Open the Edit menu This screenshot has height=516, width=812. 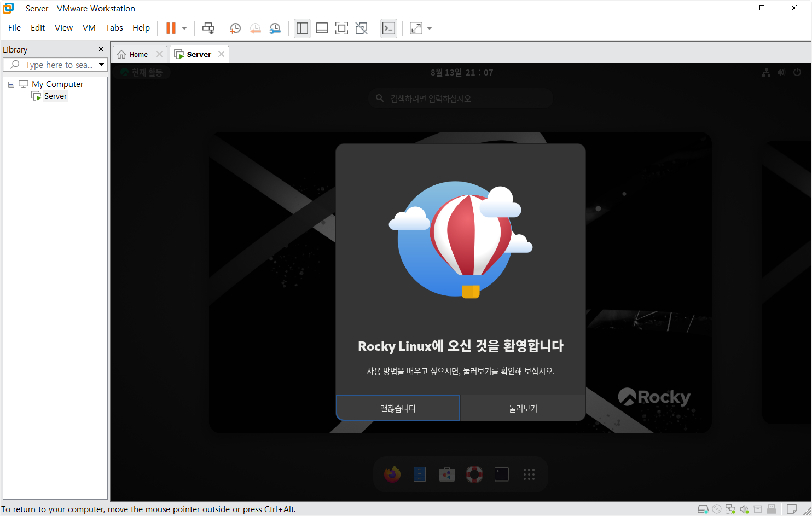38,28
